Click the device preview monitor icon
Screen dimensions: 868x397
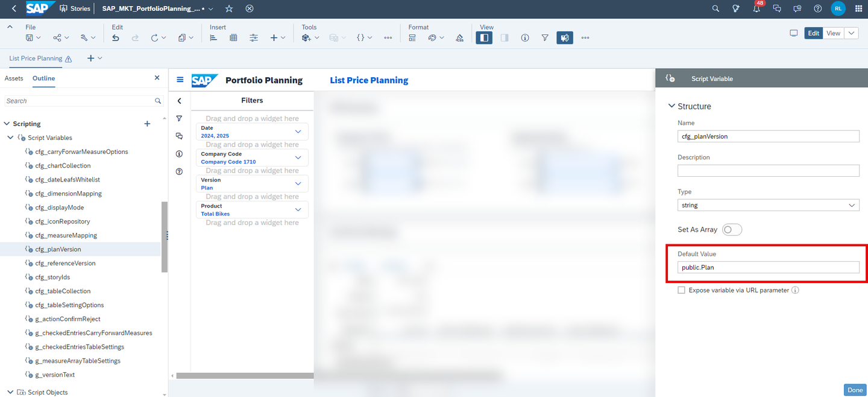tap(794, 33)
